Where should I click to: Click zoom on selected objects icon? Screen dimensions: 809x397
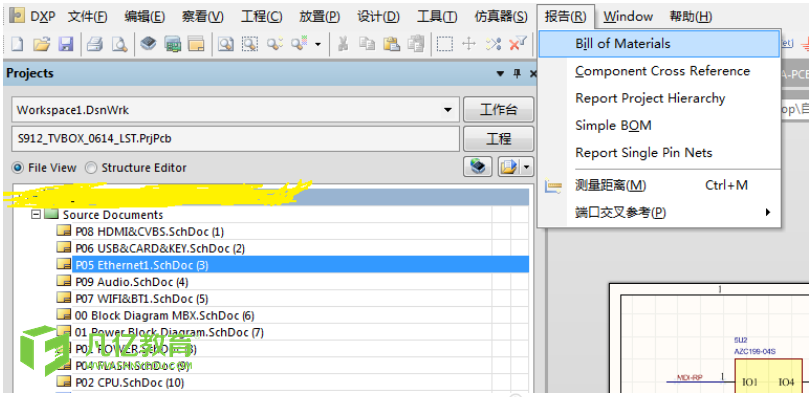tap(275, 44)
